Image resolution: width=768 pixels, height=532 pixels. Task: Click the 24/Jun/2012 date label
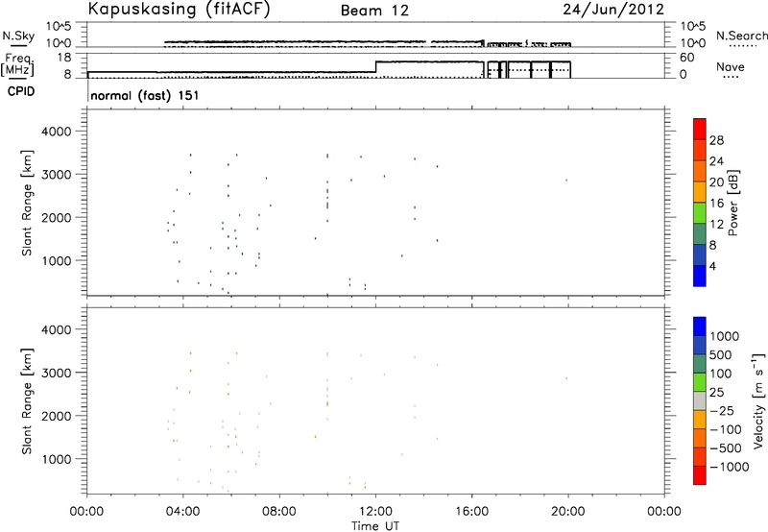click(613, 10)
